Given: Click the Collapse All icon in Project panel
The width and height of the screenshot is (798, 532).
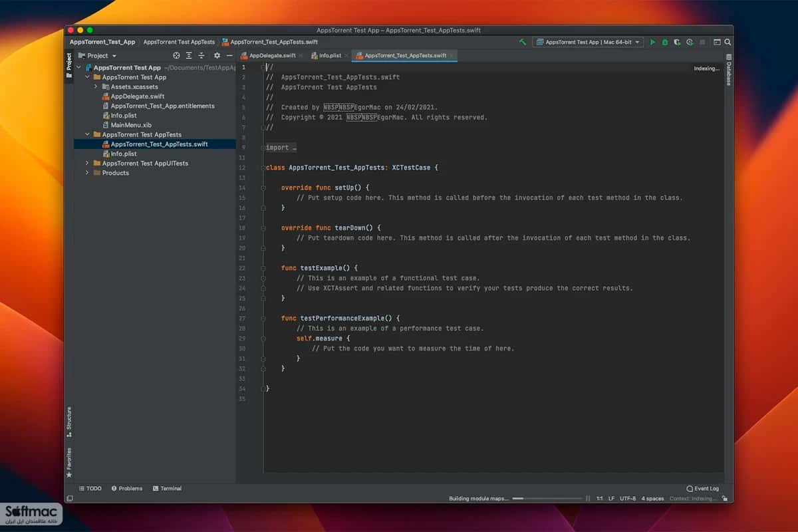Looking at the screenshot, I should tap(201, 56).
